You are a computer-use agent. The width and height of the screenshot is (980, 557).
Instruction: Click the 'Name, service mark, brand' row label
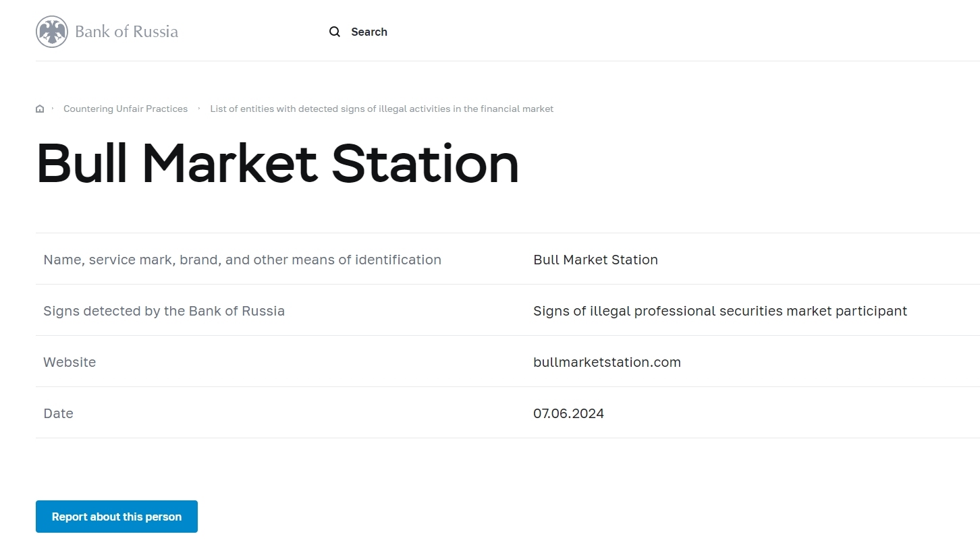(x=242, y=260)
